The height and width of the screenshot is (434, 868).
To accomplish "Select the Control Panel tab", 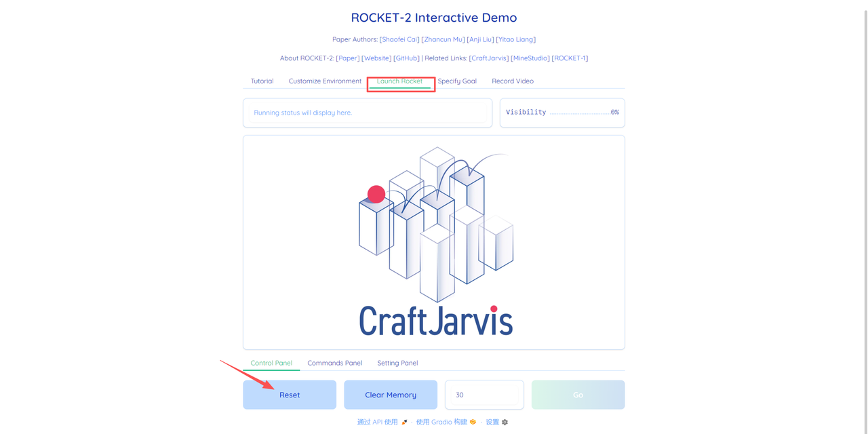I will pyautogui.click(x=271, y=363).
